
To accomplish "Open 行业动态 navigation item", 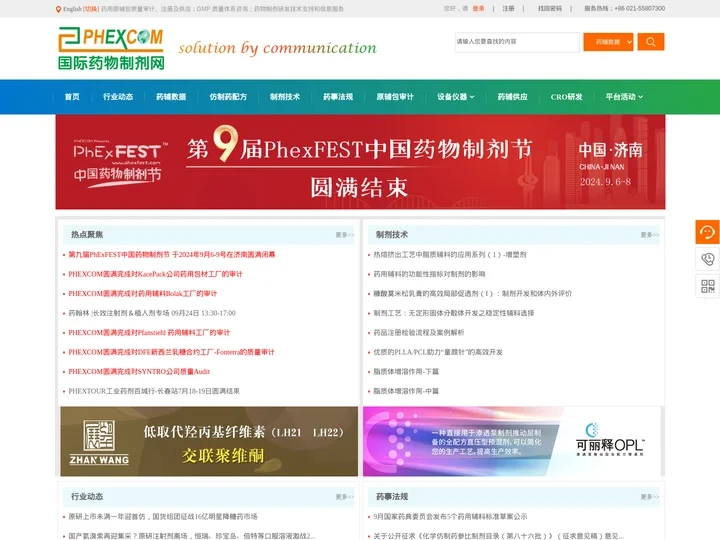I will (118, 97).
